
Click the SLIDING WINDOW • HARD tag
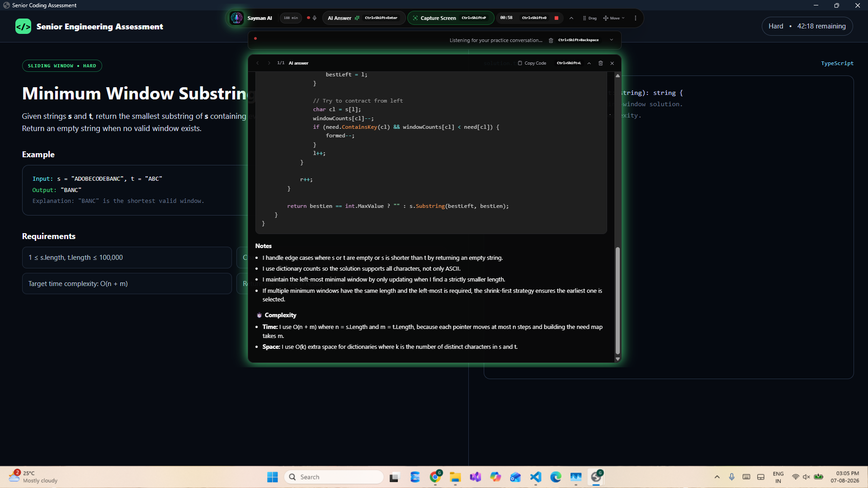pos(62,66)
